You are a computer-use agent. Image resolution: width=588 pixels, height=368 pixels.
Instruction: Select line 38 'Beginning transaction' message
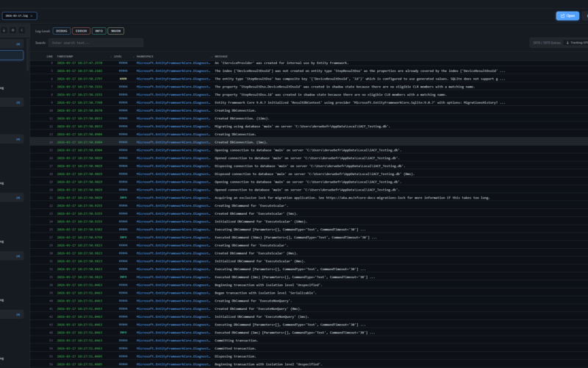click(x=268, y=285)
